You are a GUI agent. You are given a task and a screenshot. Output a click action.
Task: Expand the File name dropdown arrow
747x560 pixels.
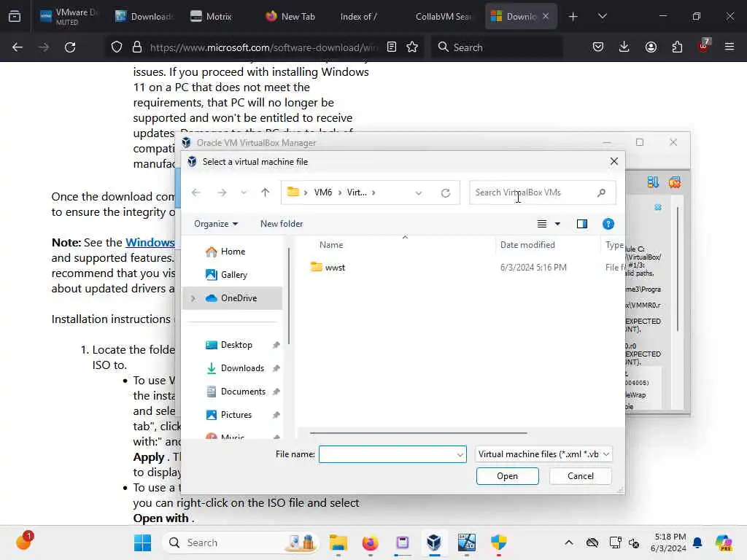[460, 455]
